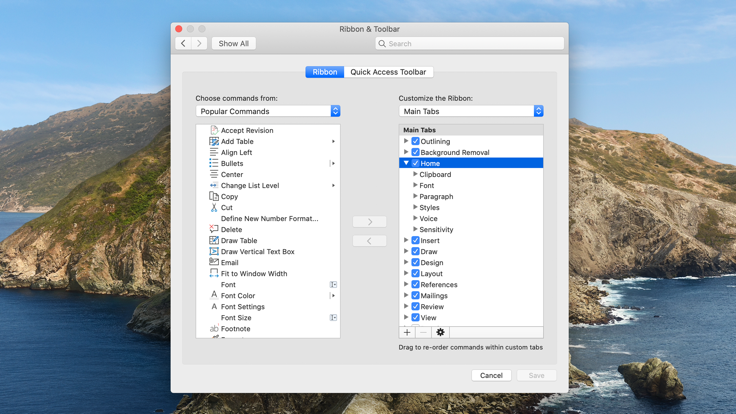
Task: Click the remove-from-ribbon left arrow button
Action: click(369, 241)
